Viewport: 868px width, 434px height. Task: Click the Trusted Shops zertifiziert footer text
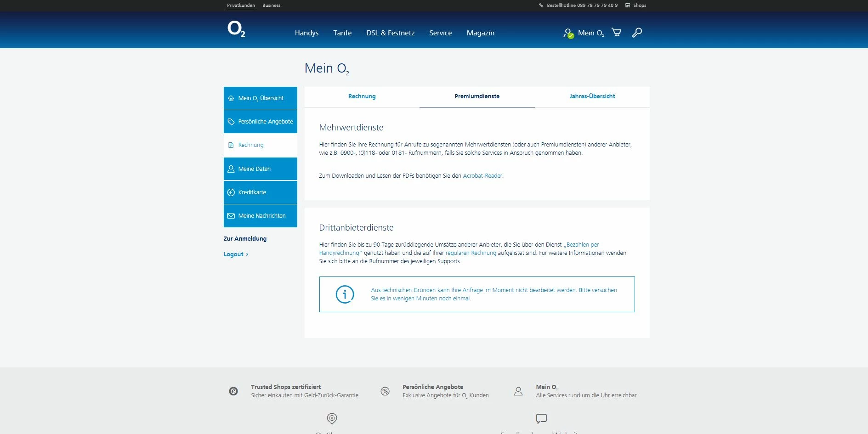click(286, 387)
